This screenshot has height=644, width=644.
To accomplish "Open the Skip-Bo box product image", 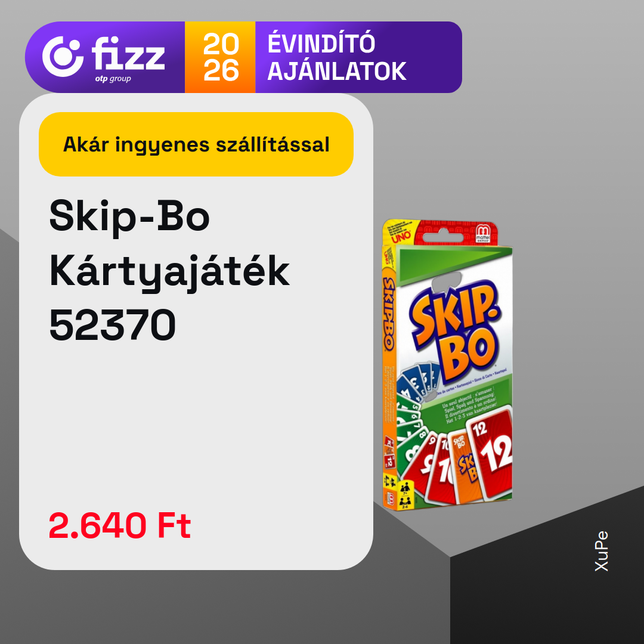I will [447, 365].
